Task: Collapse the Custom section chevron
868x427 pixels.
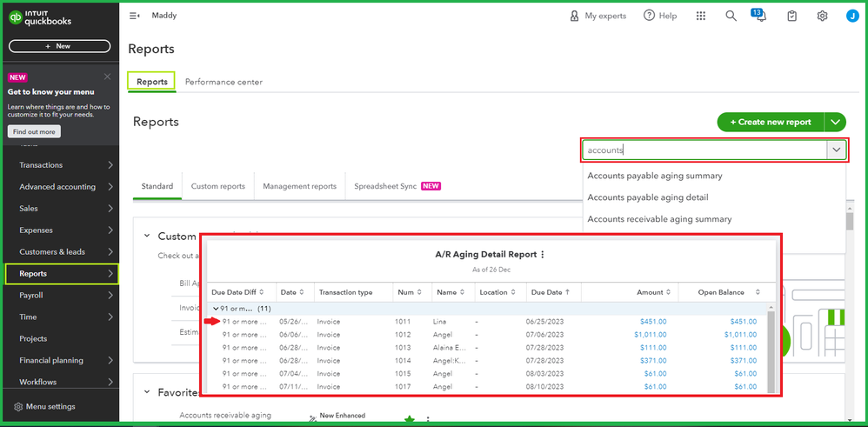Action: (147, 236)
